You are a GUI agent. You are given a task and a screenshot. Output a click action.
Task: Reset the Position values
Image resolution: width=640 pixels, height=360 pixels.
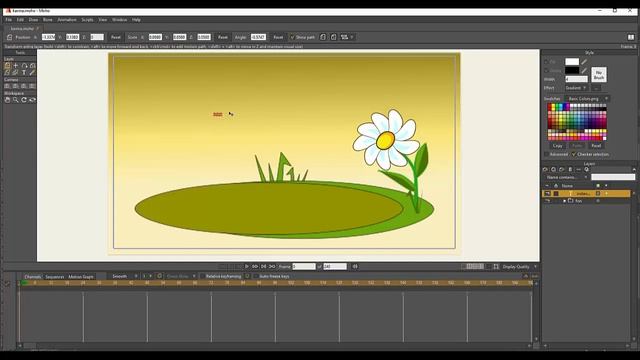click(116, 37)
